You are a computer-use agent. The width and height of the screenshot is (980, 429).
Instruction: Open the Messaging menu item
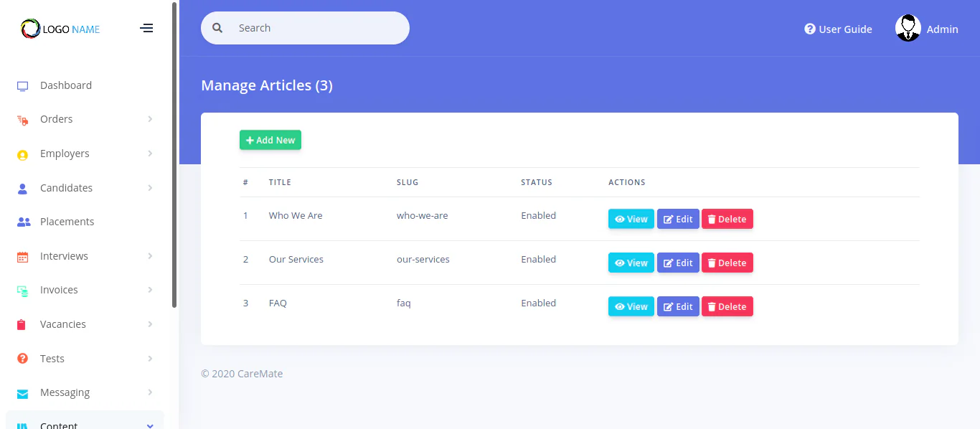tap(65, 392)
